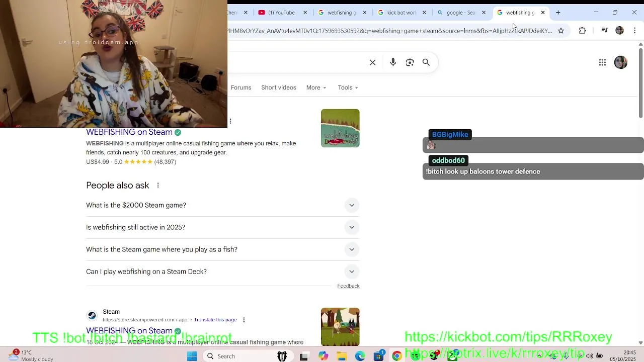Open 'WEBFISHING on Steam' top result link
This screenshot has width=644, height=362.
click(x=129, y=132)
